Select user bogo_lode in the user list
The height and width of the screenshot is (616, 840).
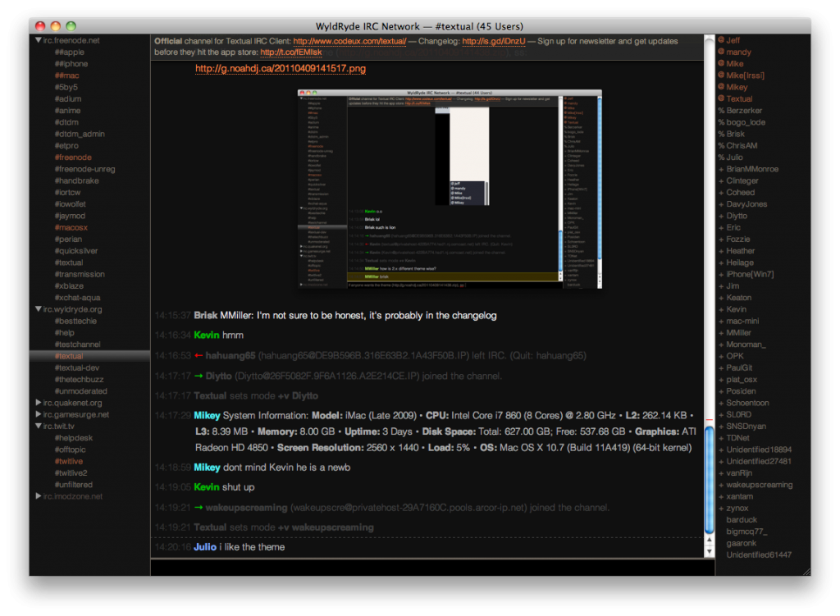pyautogui.click(x=746, y=122)
